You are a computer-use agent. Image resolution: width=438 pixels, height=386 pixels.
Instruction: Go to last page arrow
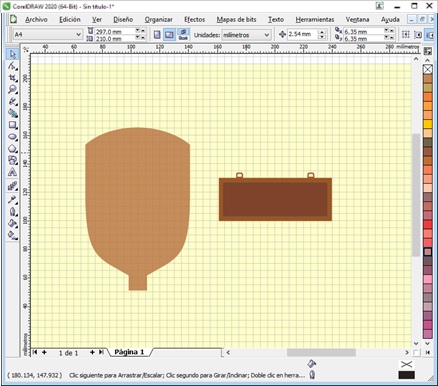pos(101,352)
